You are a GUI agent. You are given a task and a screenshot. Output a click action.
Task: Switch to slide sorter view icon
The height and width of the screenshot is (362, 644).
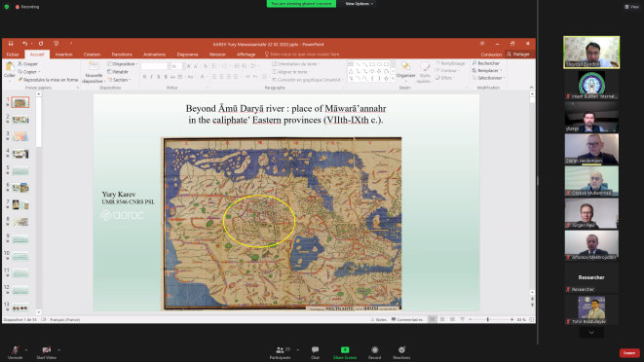click(442, 319)
